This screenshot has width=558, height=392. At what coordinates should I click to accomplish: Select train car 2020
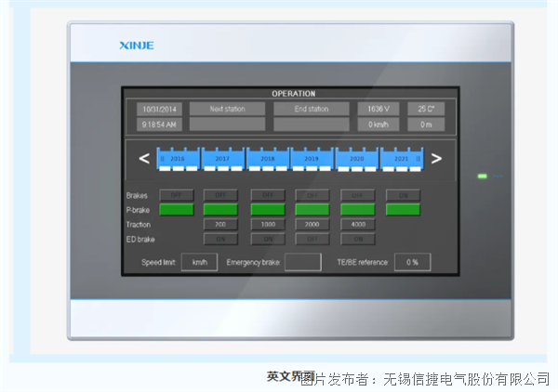357,159
